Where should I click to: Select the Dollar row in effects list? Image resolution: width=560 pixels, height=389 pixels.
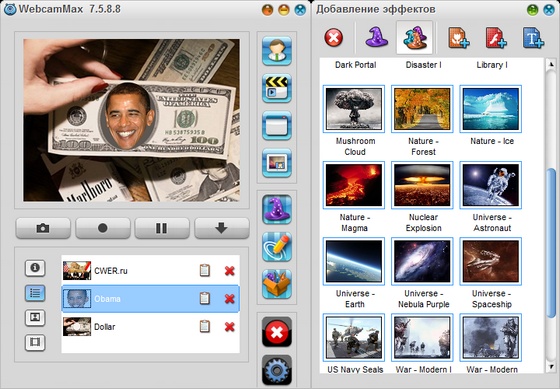[x=150, y=326]
